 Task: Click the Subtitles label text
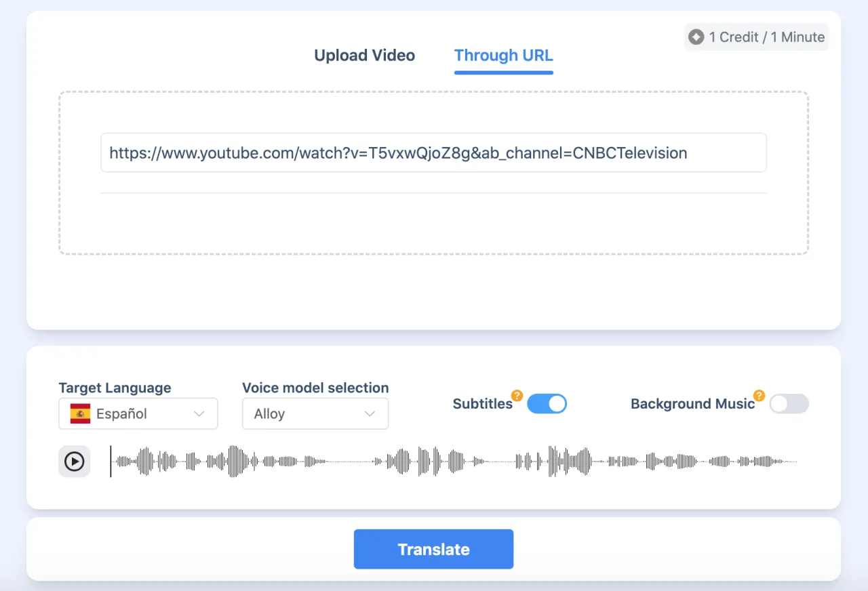[482, 404]
